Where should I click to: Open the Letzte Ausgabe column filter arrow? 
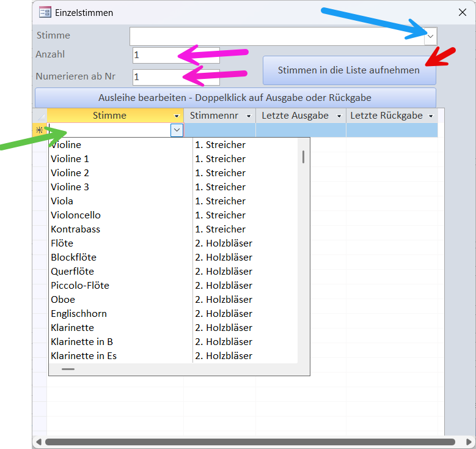[x=339, y=116]
